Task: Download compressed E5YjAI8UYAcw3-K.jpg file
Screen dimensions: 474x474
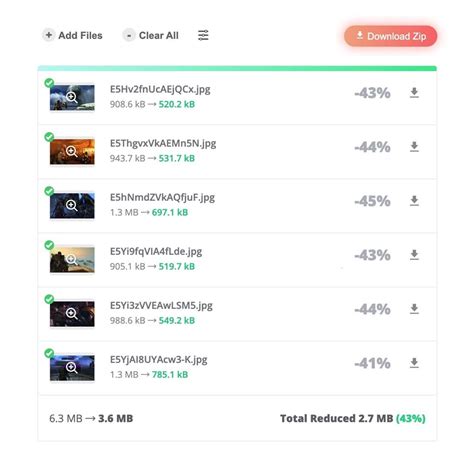Action: (414, 363)
